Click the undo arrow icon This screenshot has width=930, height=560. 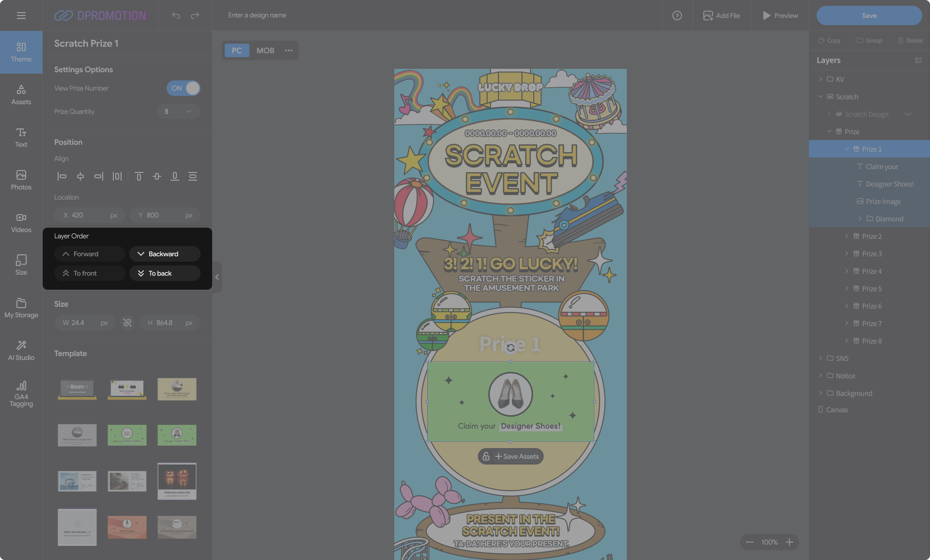[x=176, y=16]
